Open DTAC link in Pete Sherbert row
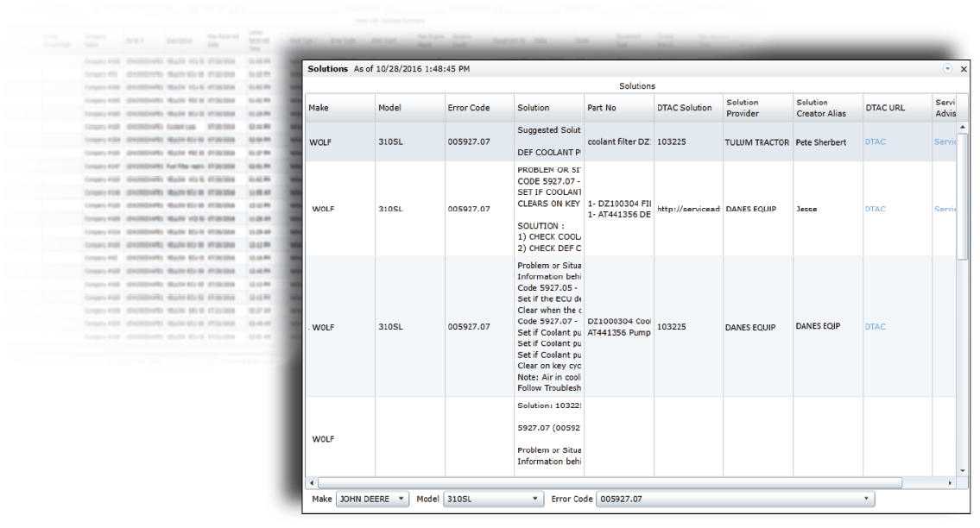 tap(875, 141)
